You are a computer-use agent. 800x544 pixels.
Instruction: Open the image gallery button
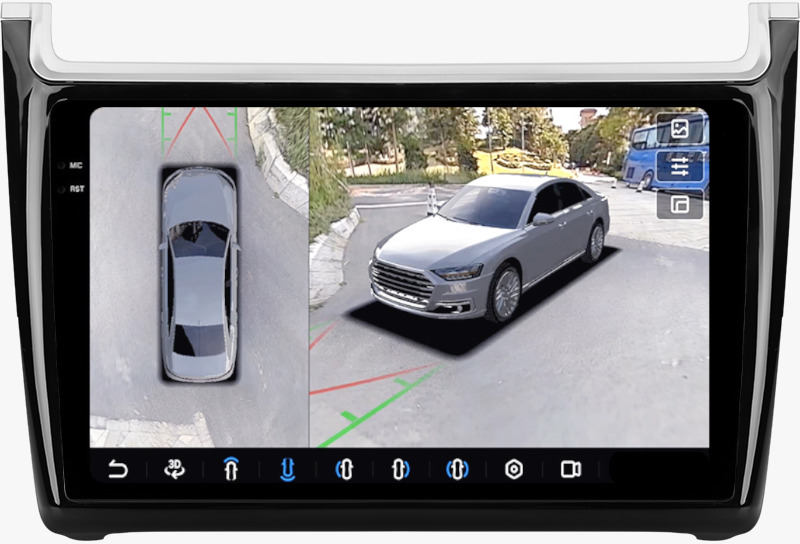[680, 129]
